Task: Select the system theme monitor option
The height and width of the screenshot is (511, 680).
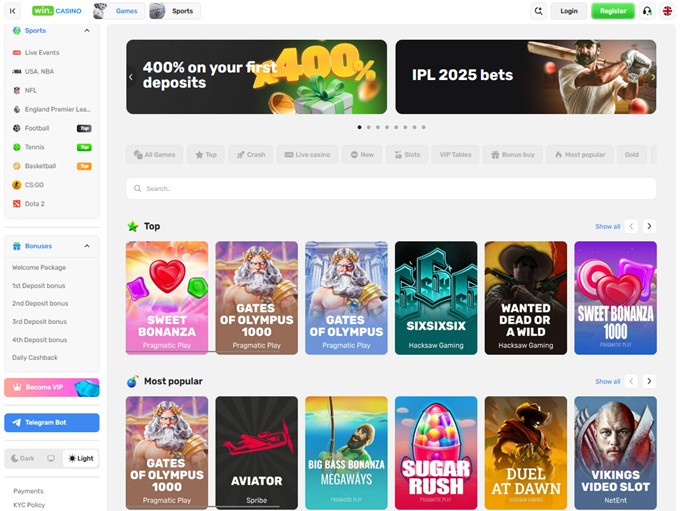Action: pos(51,458)
